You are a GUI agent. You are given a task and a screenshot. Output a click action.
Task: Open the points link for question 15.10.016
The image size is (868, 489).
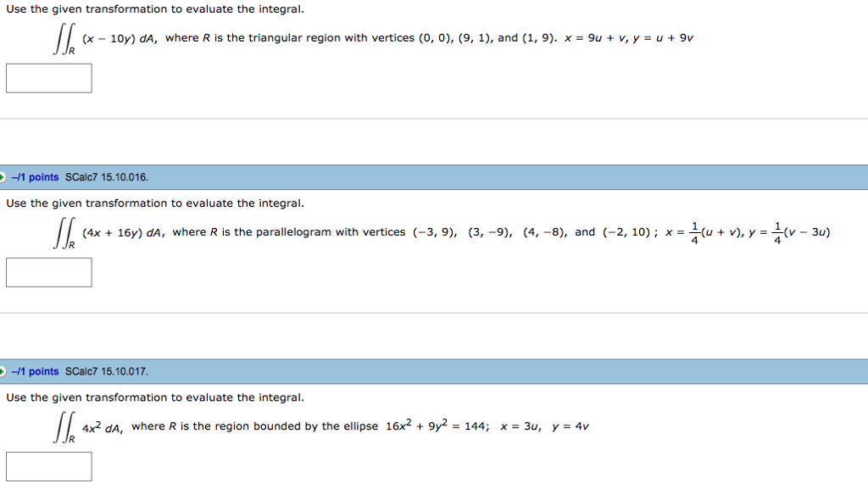click(35, 178)
